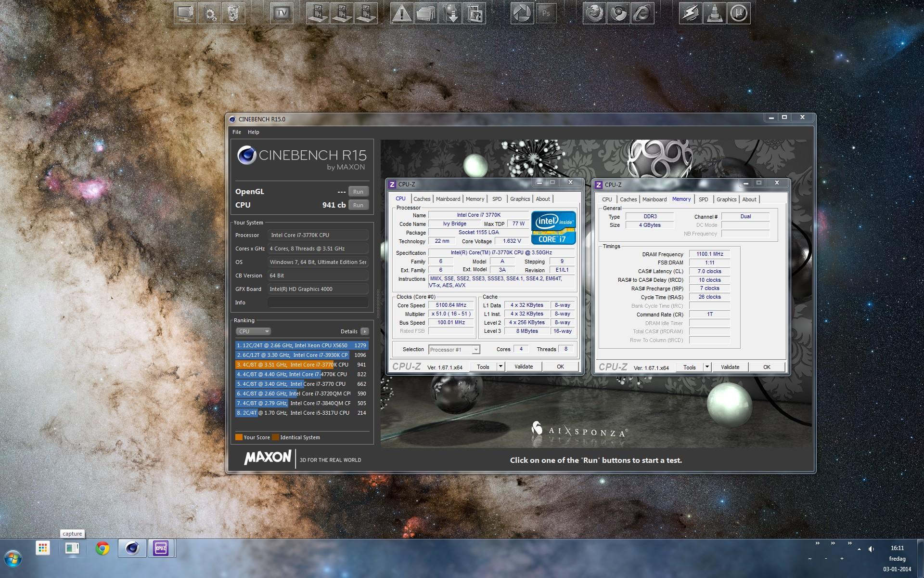
Task: Expand Tools dropdown arrow in left CPU-Z window
Action: tap(500, 367)
